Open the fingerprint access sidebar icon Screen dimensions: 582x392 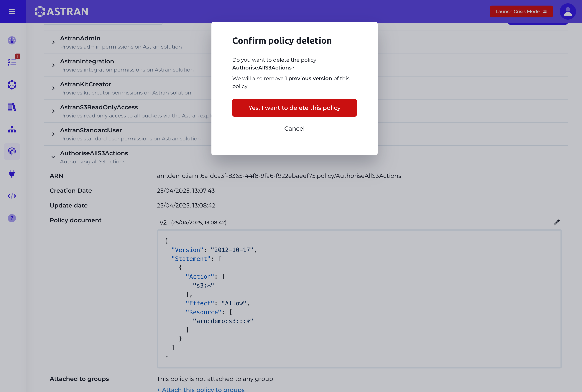click(x=12, y=152)
